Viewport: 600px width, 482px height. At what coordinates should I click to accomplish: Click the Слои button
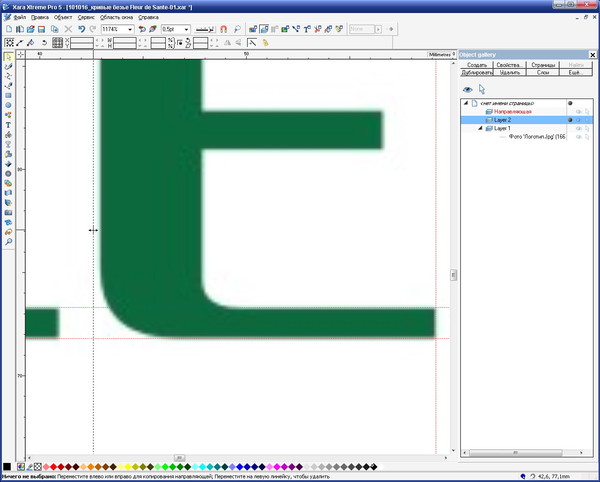[x=543, y=72]
